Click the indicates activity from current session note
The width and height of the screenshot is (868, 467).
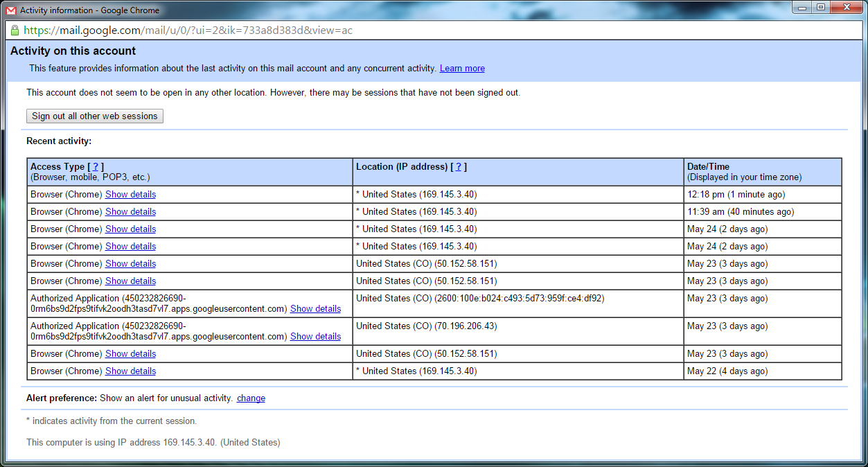pyautogui.click(x=112, y=421)
